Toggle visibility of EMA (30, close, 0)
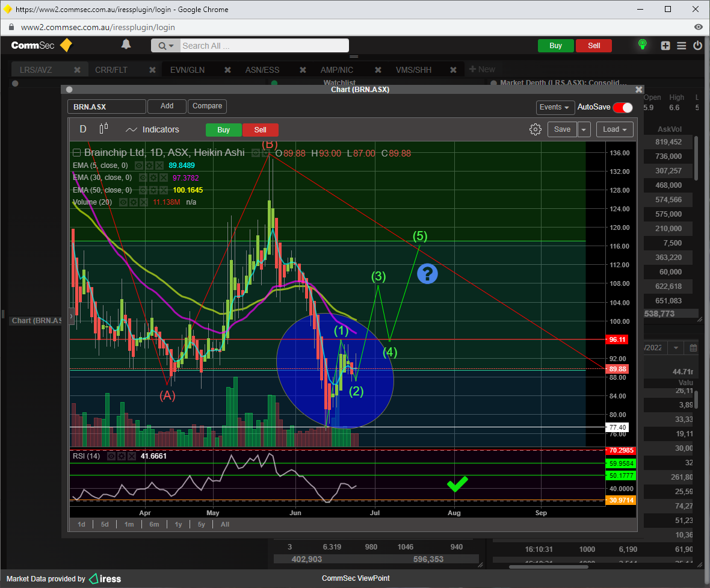The width and height of the screenshot is (710, 588). pos(144,178)
